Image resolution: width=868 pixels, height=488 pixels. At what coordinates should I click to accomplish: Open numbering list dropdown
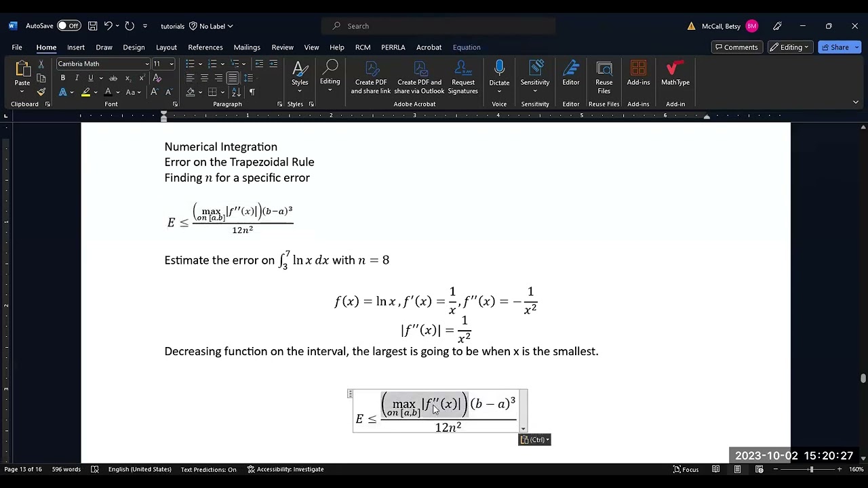click(223, 64)
